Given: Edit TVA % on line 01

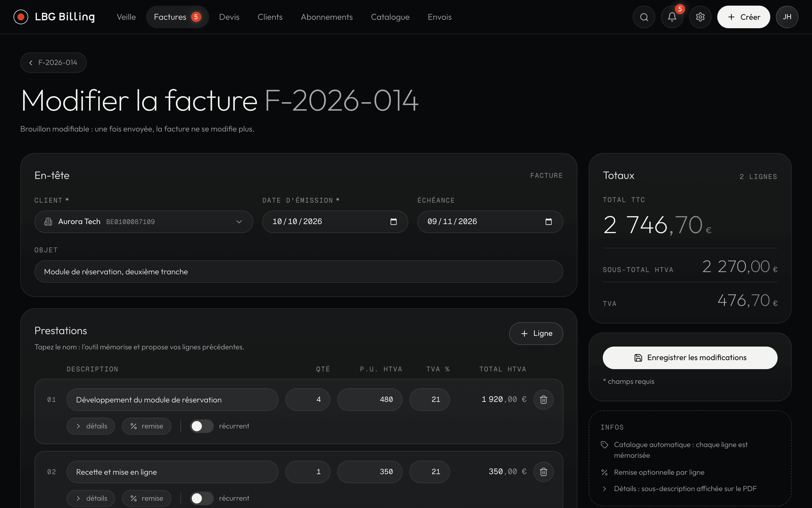Looking at the screenshot, I should point(429,399).
